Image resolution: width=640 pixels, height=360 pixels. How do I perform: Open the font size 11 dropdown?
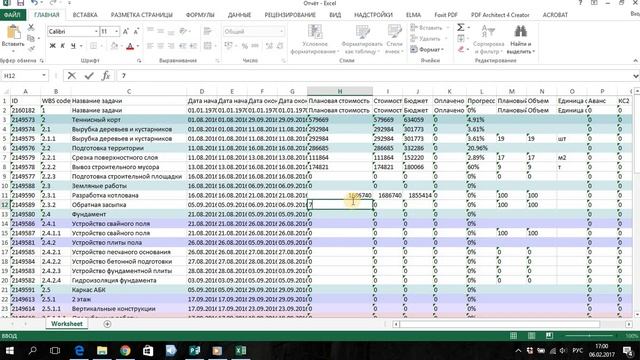pos(116,31)
